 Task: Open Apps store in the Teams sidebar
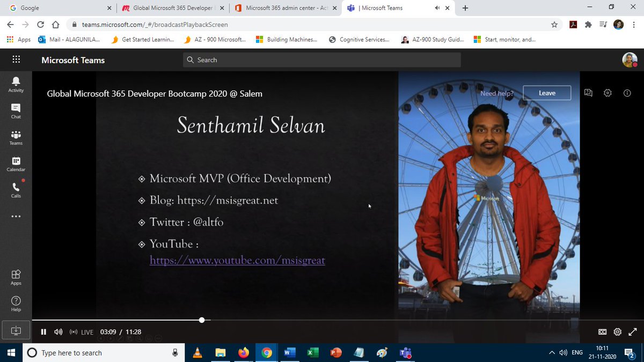tap(16, 277)
